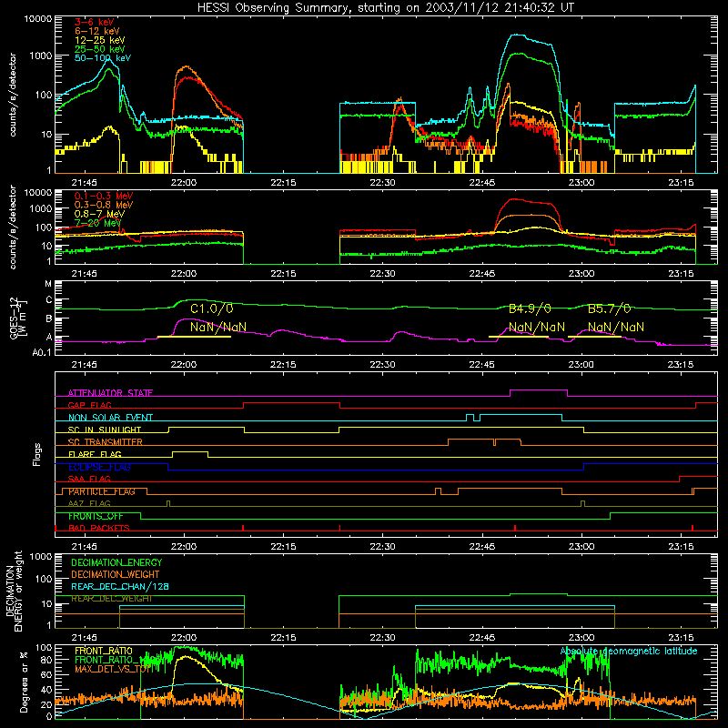Select the orange MAX_DET_VS_TOT legend label
The width and height of the screenshot is (728, 728).
tap(112, 669)
